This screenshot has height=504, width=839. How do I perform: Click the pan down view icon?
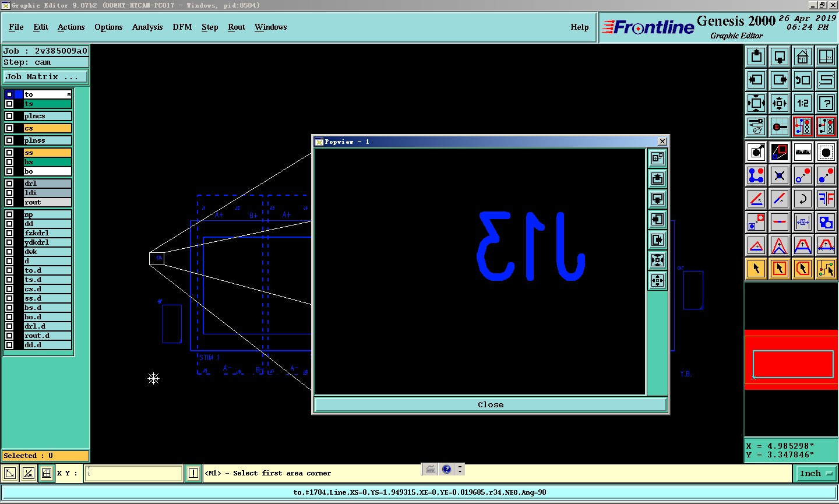pyautogui.click(x=780, y=57)
